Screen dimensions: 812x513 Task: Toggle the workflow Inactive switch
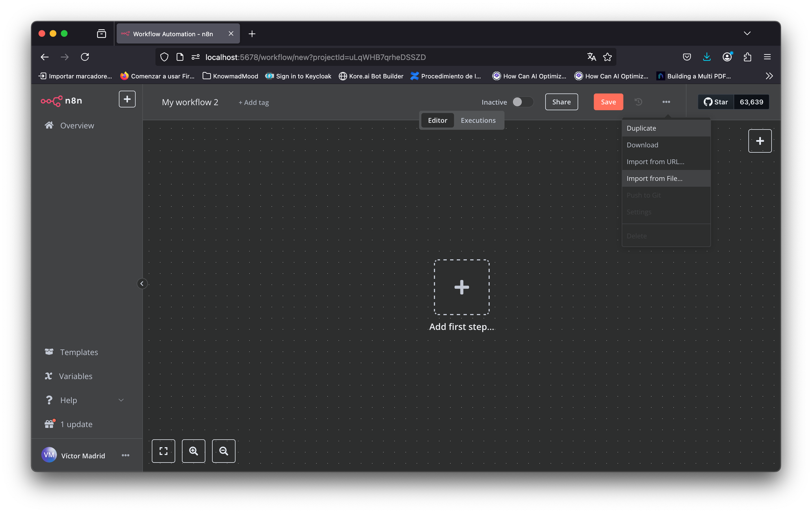pyautogui.click(x=522, y=102)
